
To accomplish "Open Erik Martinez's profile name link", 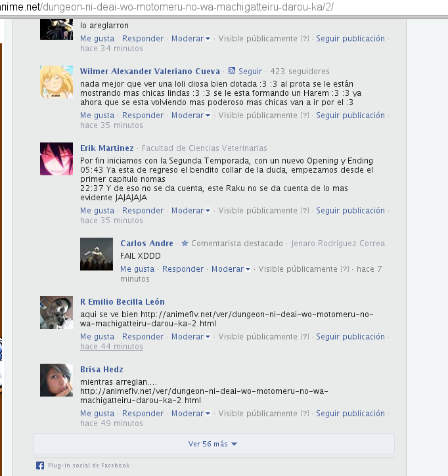I will (107, 148).
